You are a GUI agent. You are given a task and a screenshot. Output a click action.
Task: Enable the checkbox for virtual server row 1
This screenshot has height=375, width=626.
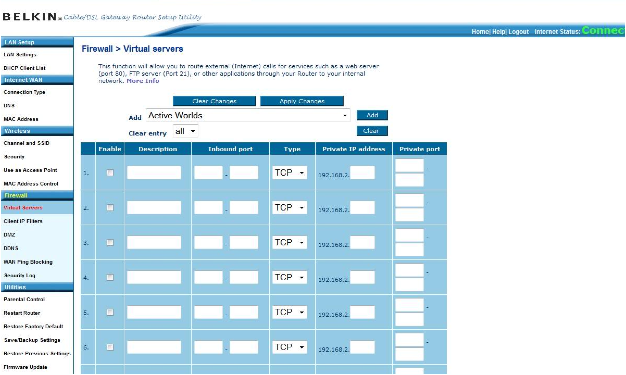point(110,173)
